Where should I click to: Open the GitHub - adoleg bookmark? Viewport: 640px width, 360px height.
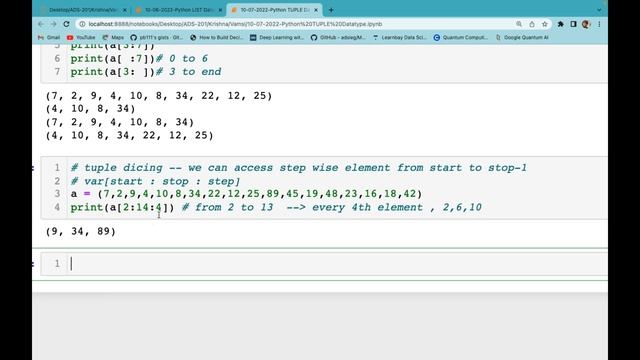click(338, 38)
